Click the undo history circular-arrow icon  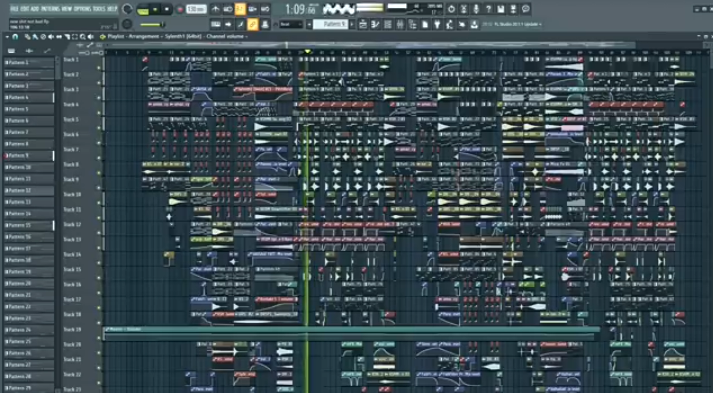451,9
